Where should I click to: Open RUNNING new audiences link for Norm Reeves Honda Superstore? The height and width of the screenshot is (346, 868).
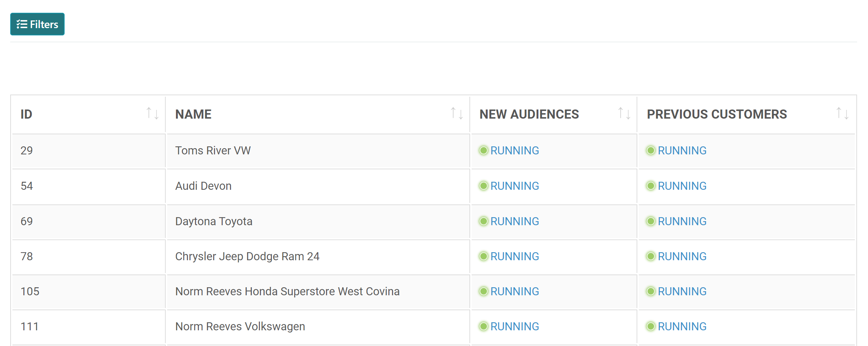coord(514,291)
